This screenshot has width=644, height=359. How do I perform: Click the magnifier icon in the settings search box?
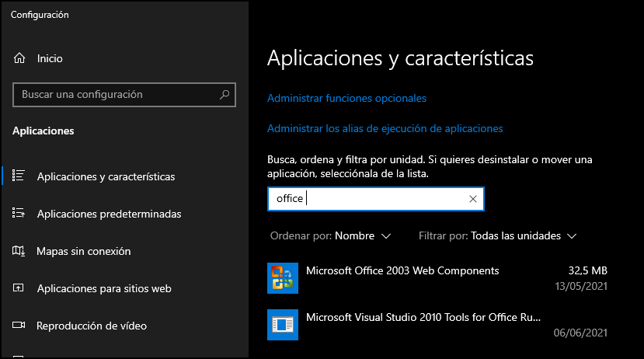(x=225, y=95)
